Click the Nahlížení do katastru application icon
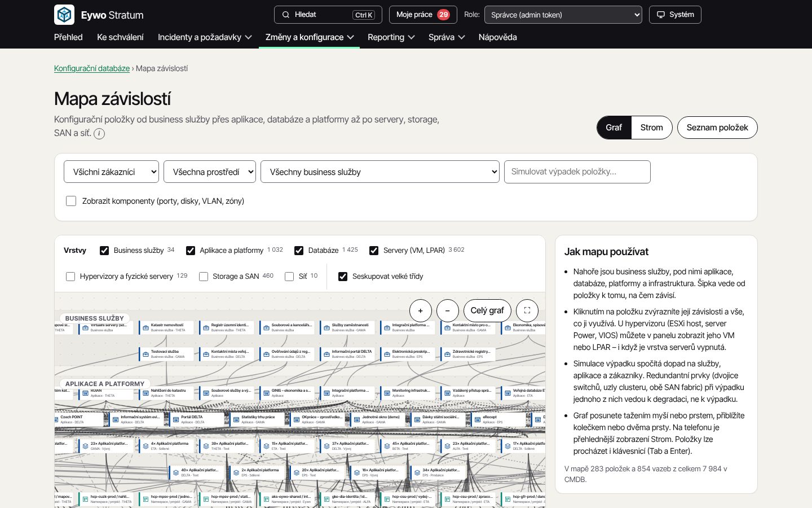The height and width of the screenshot is (508, 812). [145, 393]
